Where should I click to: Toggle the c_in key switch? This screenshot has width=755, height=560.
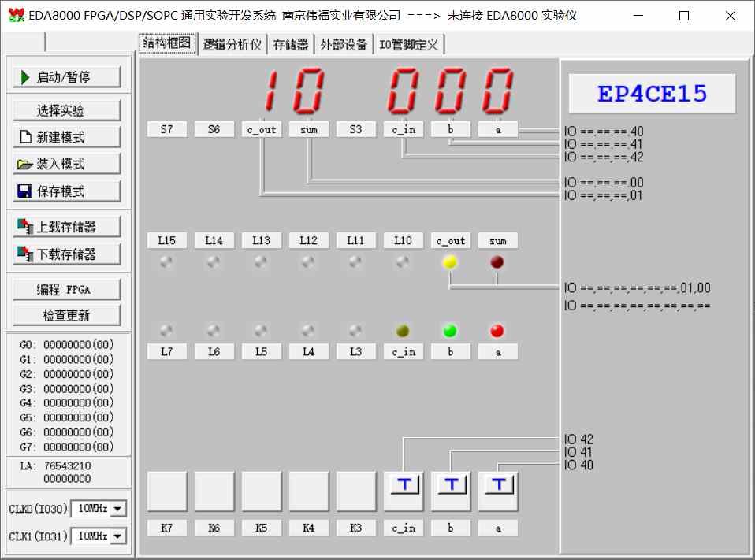[404, 485]
